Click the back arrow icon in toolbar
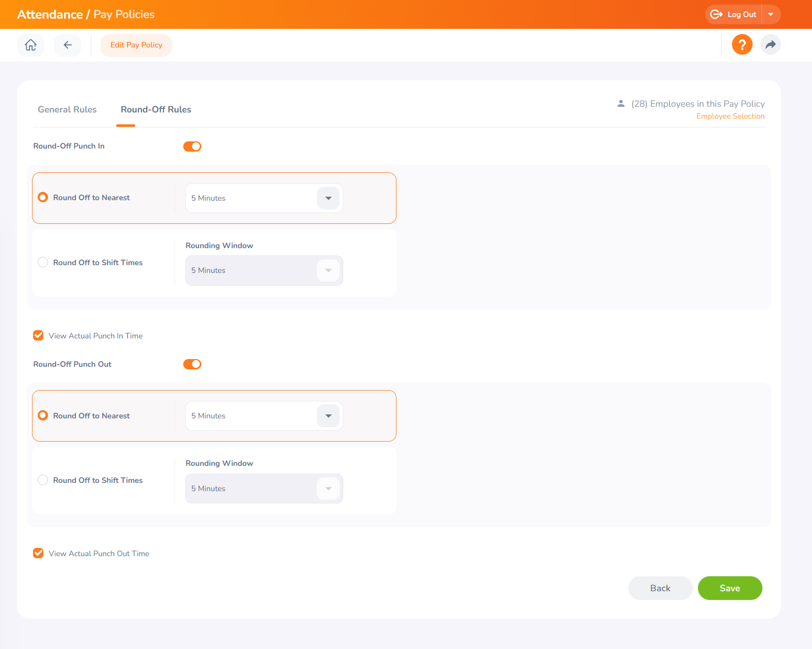The image size is (812, 649). 68,45
